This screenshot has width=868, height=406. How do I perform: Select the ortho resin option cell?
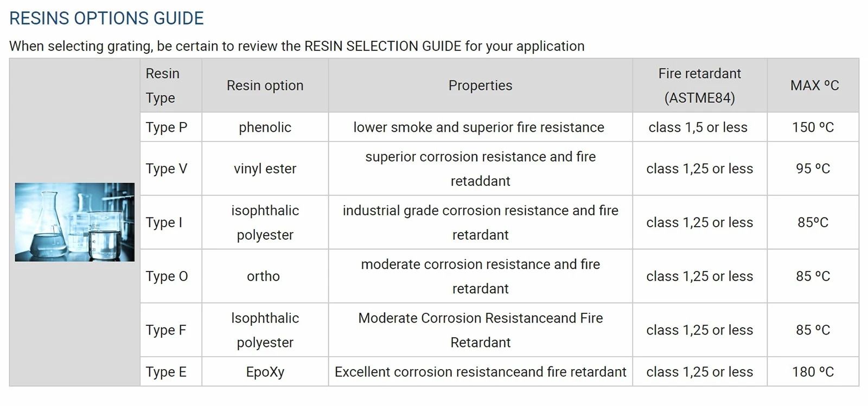tap(265, 276)
